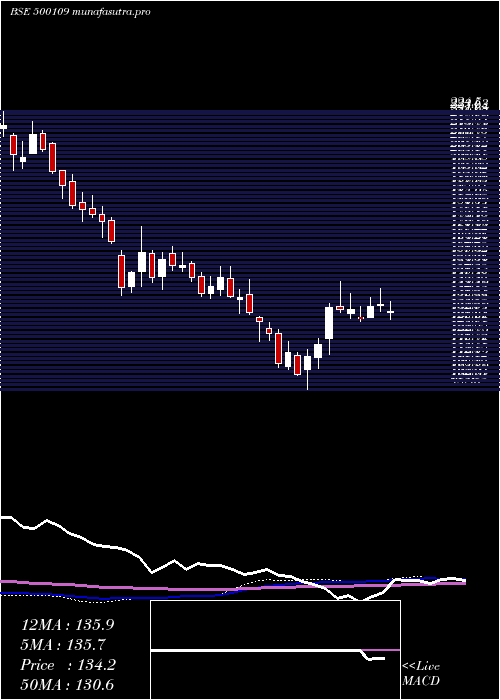Click the 'BSE 500109 munafasutra.pro' chart title
Image resolution: width=500 pixels, height=700 pixels.
[80, 12]
